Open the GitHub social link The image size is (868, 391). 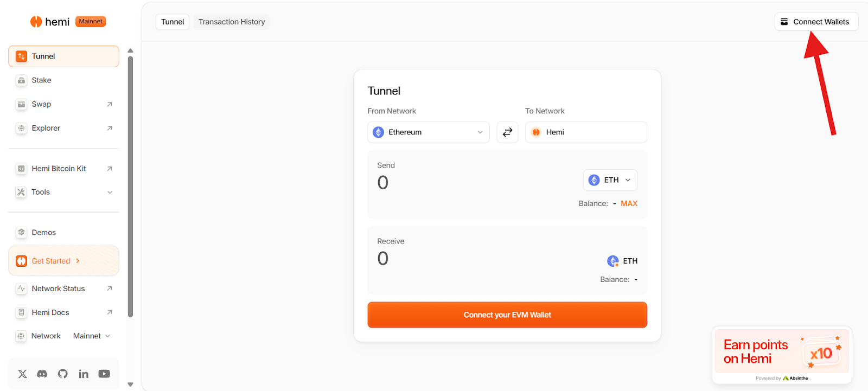point(63,374)
